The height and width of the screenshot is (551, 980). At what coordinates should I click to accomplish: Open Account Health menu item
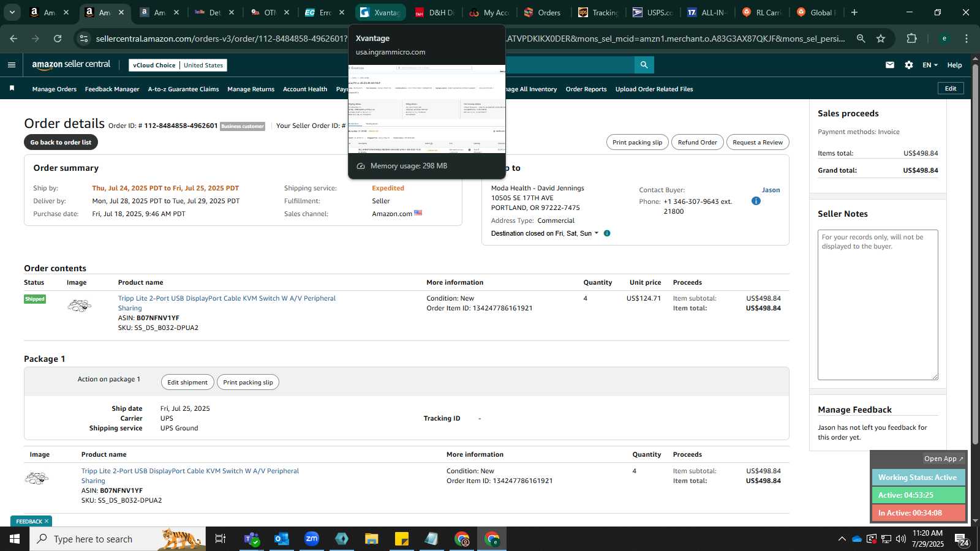(305, 89)
